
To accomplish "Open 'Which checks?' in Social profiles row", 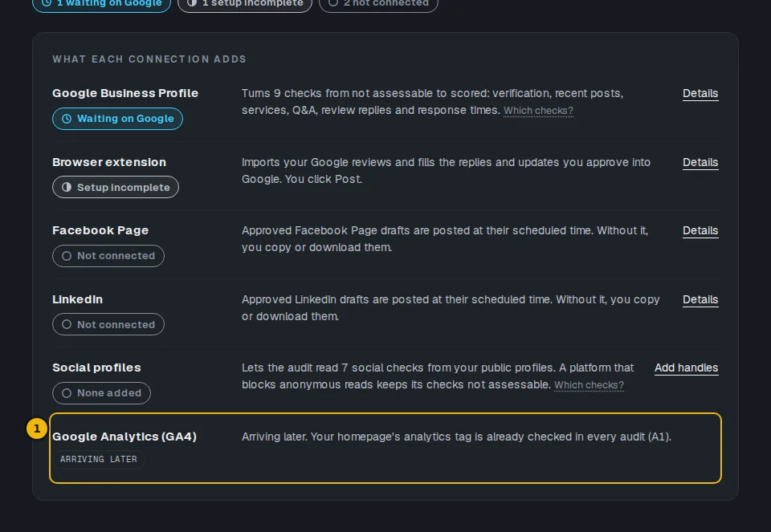I will [589, 385].
